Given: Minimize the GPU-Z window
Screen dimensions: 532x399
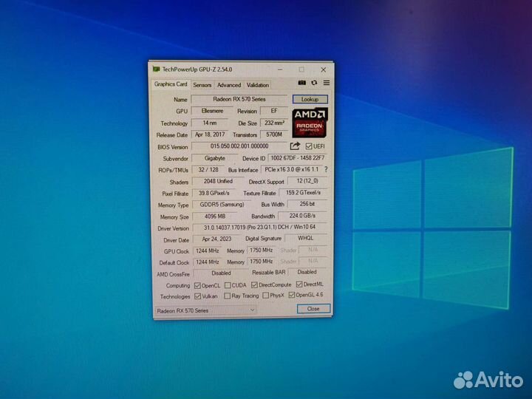Looking at the screenshot, I should pyautogui.click(x=280, y=69).
